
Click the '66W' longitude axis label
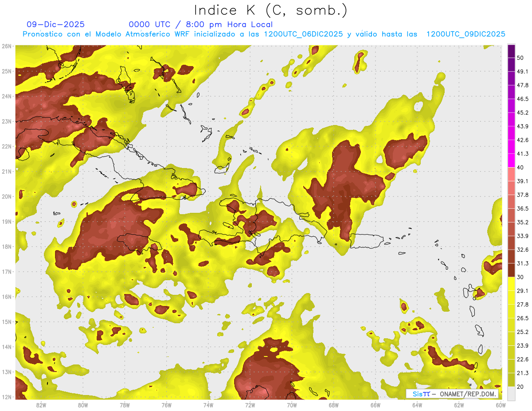point(375,405)
